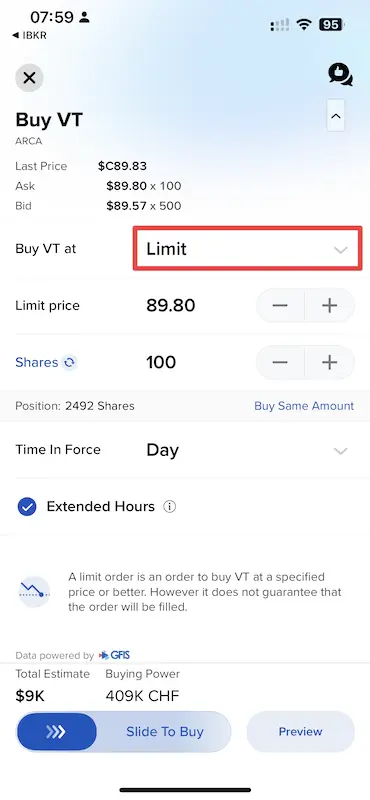The width and height of the screenshot is (370, 800).
Task: Increase shares with the plus button
Action: point(330,362)
